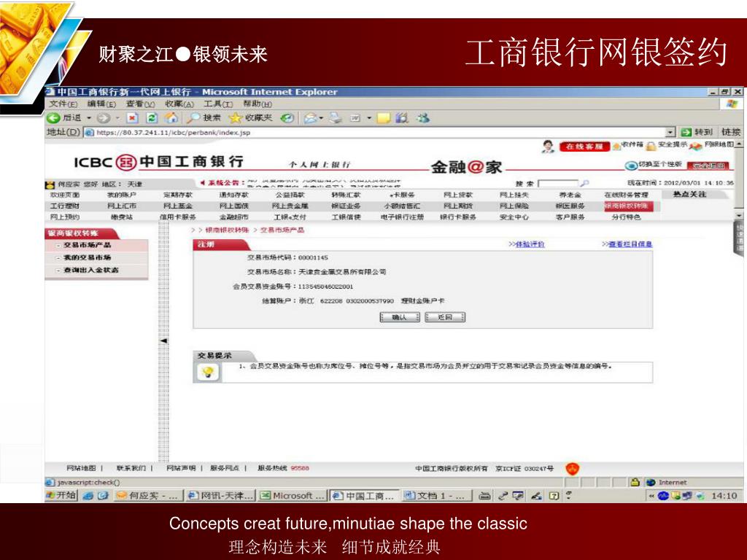Image resolution: width=747 pixels, height=560 pixels.
Task: Click the ICBC logo emblem
Action: 125,163
